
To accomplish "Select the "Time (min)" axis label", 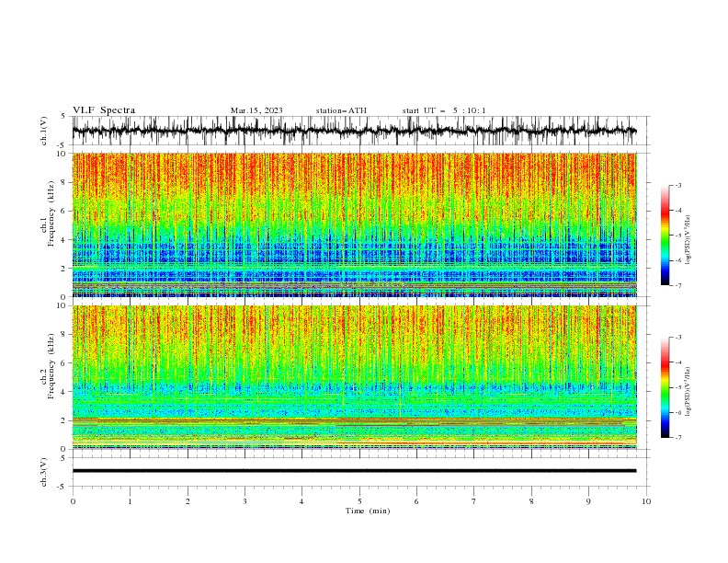I will click(x=368, y=511).
